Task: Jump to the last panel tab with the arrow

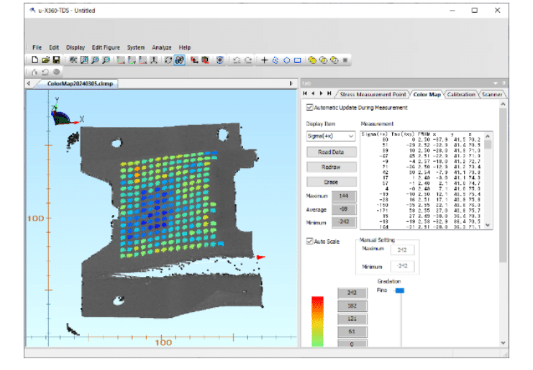Action: point(329,93)
